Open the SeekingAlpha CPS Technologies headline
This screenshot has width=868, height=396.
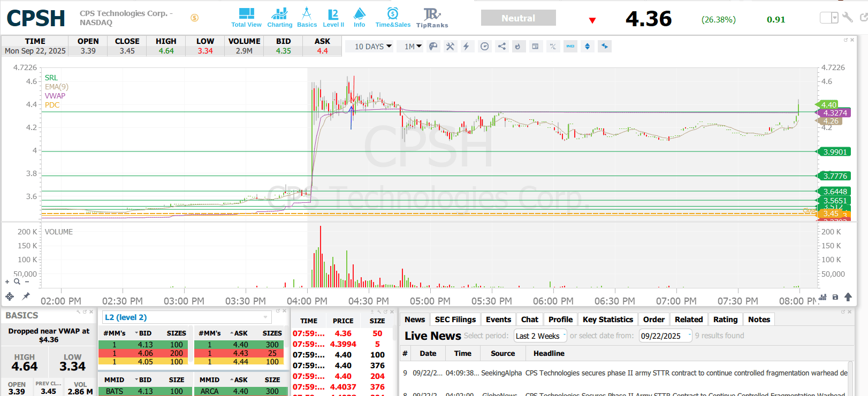pos(686,373)
